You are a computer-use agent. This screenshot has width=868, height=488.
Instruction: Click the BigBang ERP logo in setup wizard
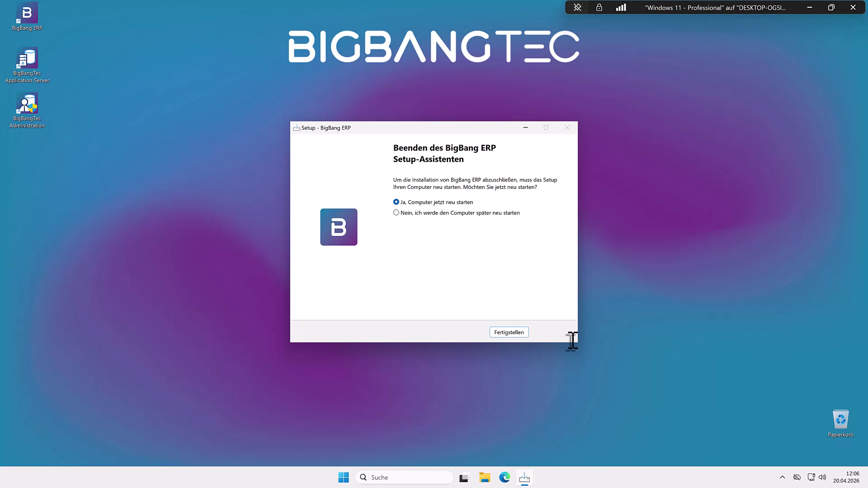tap(339, 227)
